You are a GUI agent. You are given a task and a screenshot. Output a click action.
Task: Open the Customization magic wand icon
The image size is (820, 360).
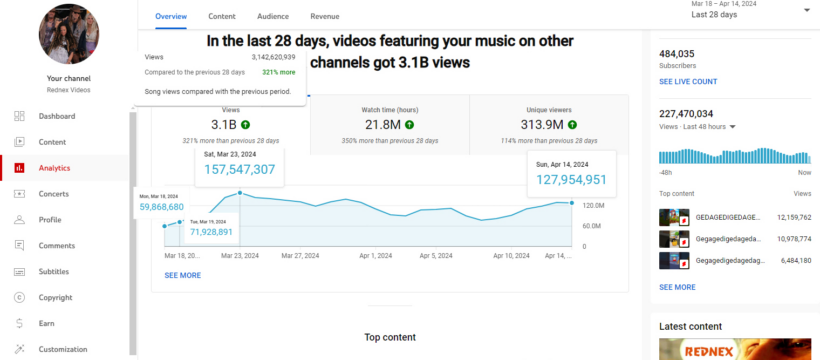pyautogui.click(x=19, y=349)
